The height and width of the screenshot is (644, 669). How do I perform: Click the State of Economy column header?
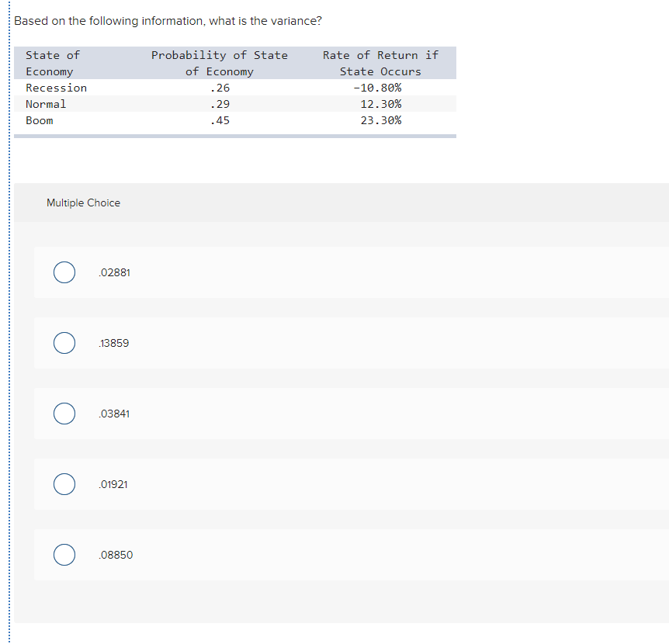point(53,62)
